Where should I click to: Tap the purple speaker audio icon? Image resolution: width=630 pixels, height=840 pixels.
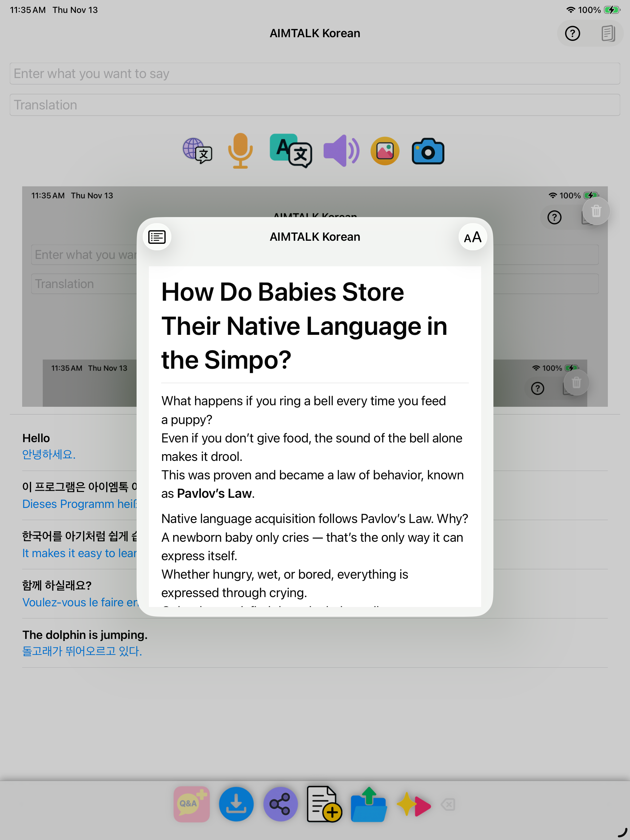[341, 151]
